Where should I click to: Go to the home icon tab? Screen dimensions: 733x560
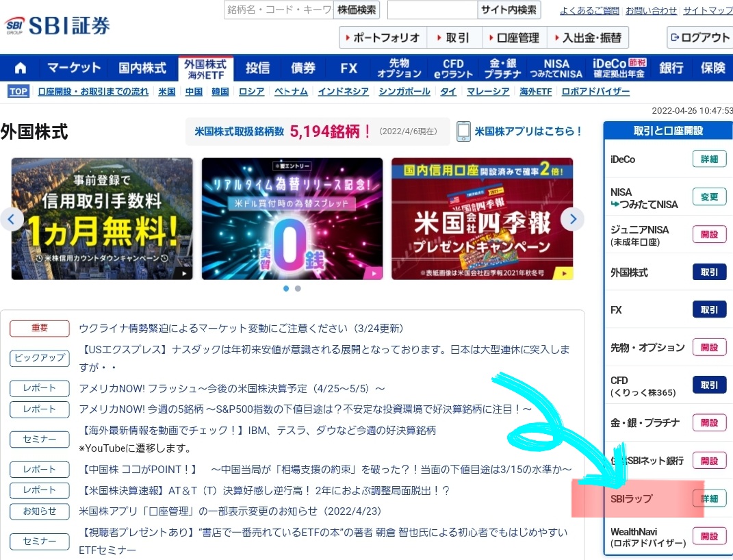pyautogui.click(x=20, y=68)
